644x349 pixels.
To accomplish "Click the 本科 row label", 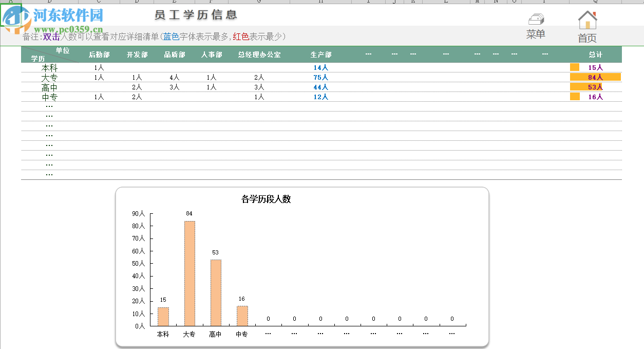I will pyautogui.click(x=49, y=67).
